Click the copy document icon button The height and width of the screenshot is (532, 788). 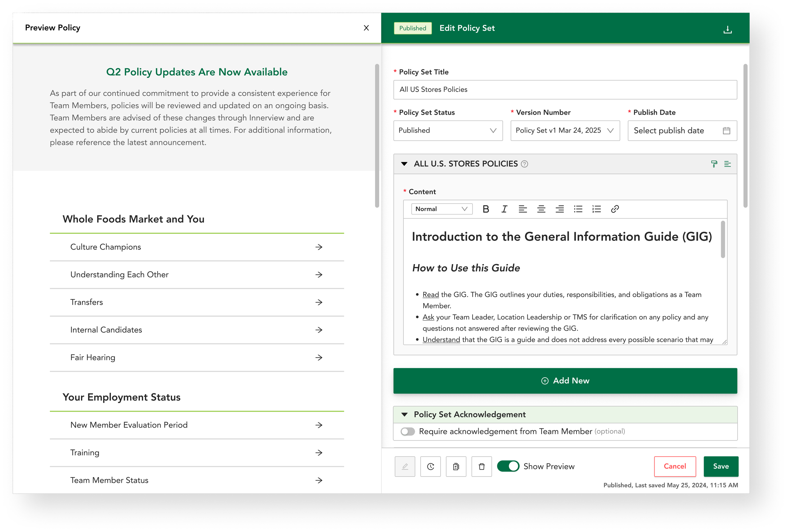[x=456, y=466]
